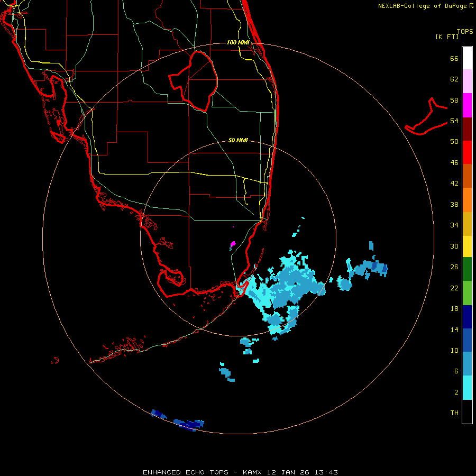
Task: Click the magenta 58 kft legend swatch
Action: coord(467,105)
